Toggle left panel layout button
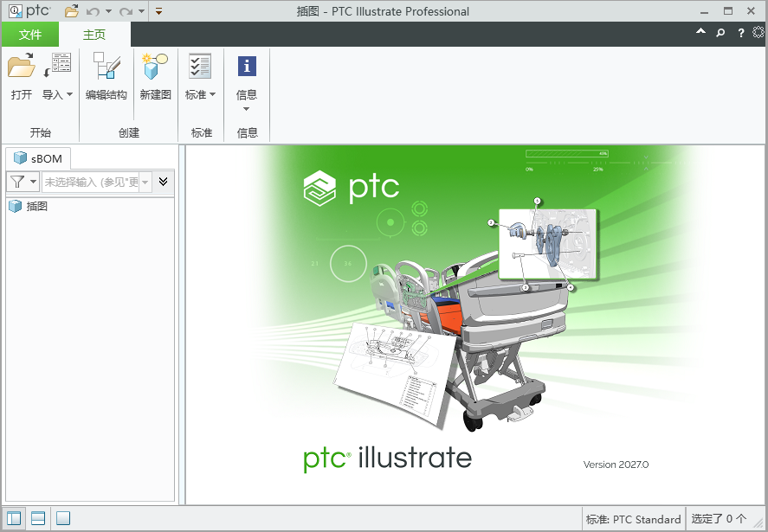 (14, 518)
